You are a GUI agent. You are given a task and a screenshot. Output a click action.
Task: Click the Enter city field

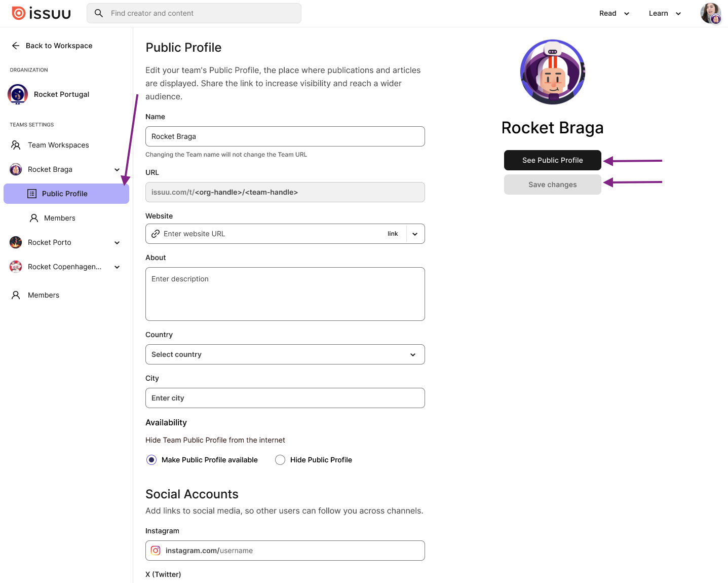[x=285, y=398]
